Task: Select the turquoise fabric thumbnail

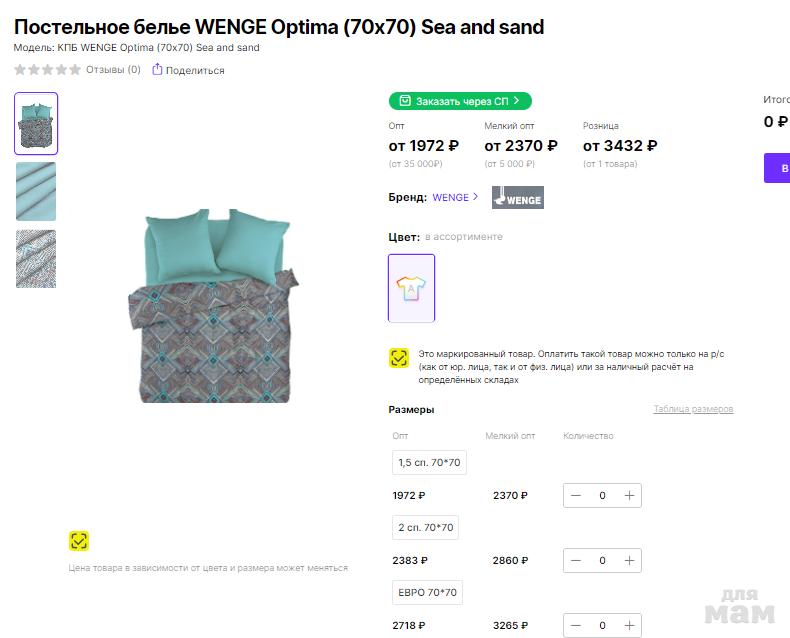Action: pos(36,191)
